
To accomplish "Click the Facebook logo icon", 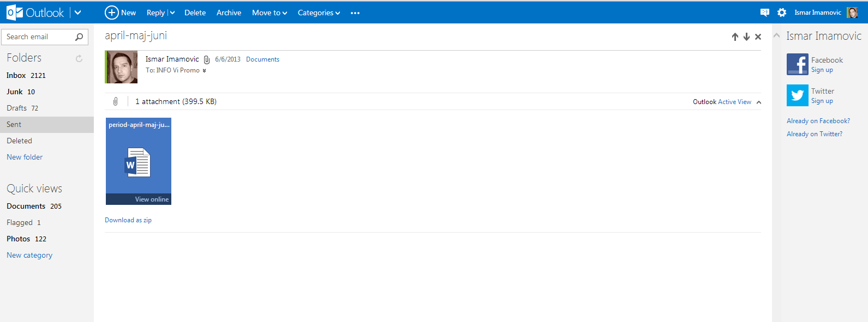I will pyautogui.click(x=797, y=64).
